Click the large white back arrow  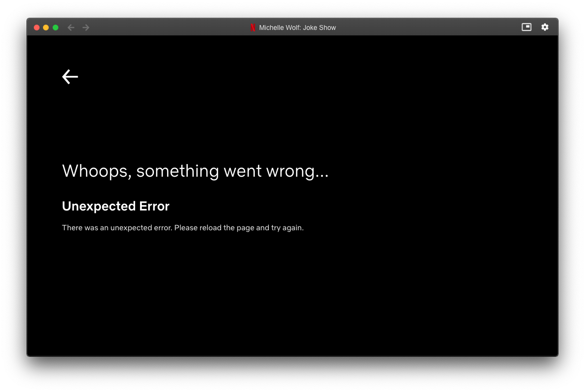70,77
